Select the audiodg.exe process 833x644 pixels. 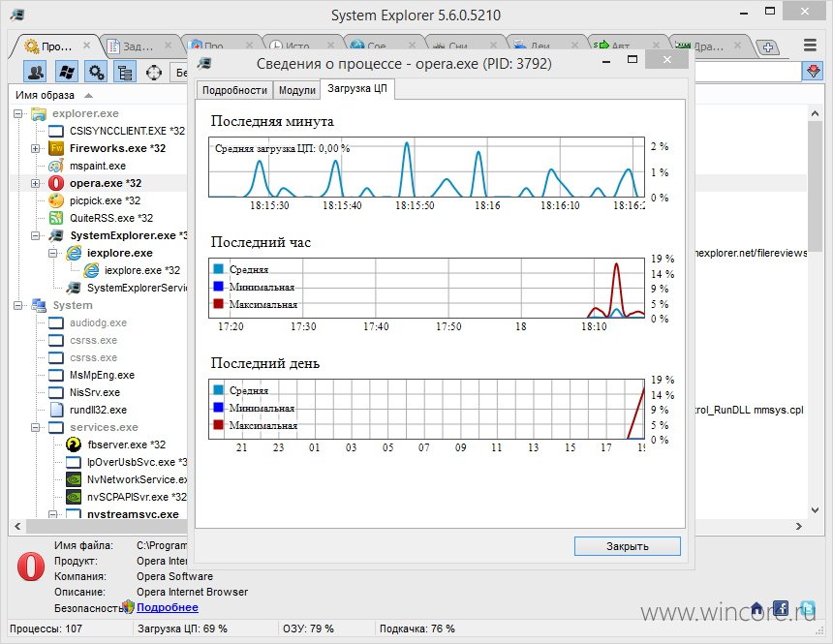click(98, 322)
